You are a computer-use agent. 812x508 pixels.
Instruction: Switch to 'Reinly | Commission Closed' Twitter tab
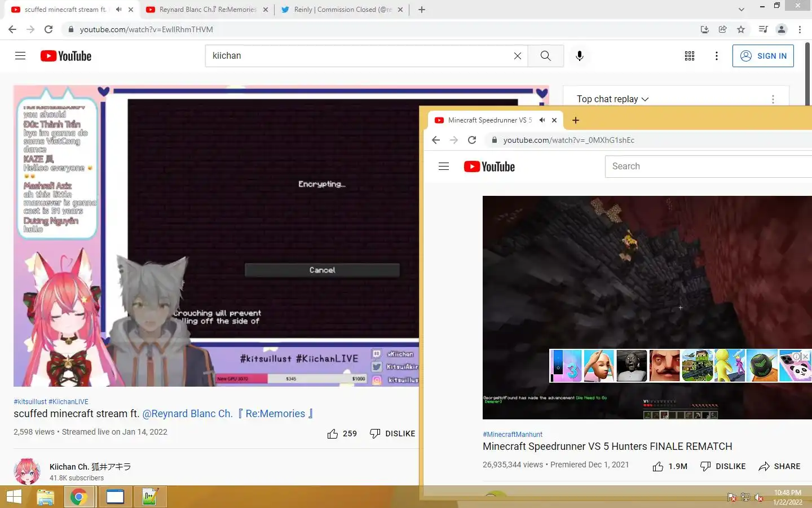point(342,10)
